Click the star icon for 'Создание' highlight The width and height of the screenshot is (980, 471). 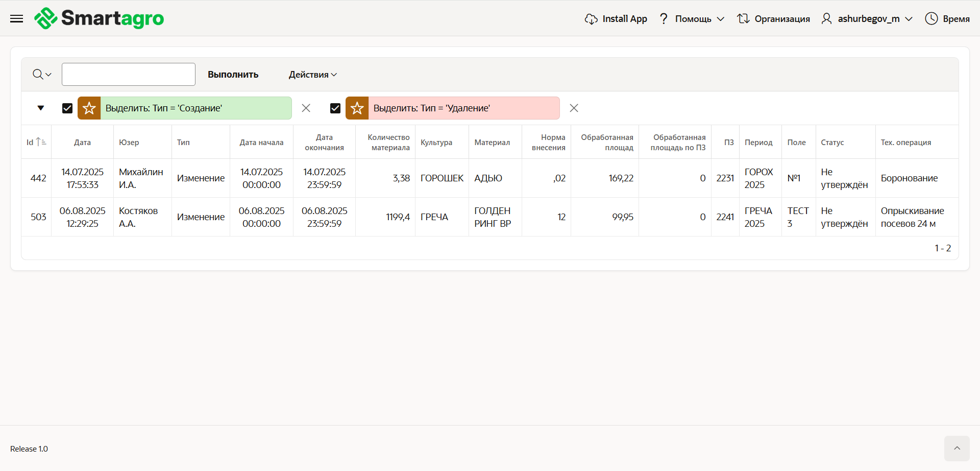89,108
